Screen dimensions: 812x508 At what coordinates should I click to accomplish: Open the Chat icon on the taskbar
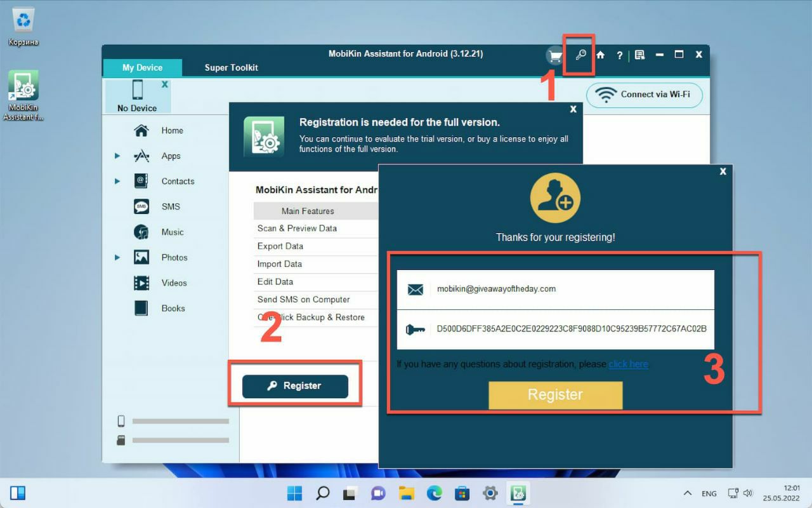click(x=379, y=493)
